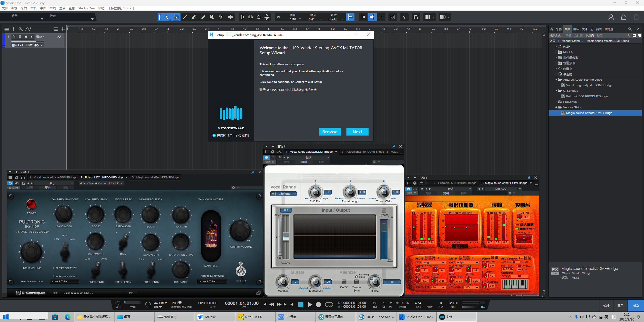
Task: Mute track 1 with M button
Action: coord(14,37)
